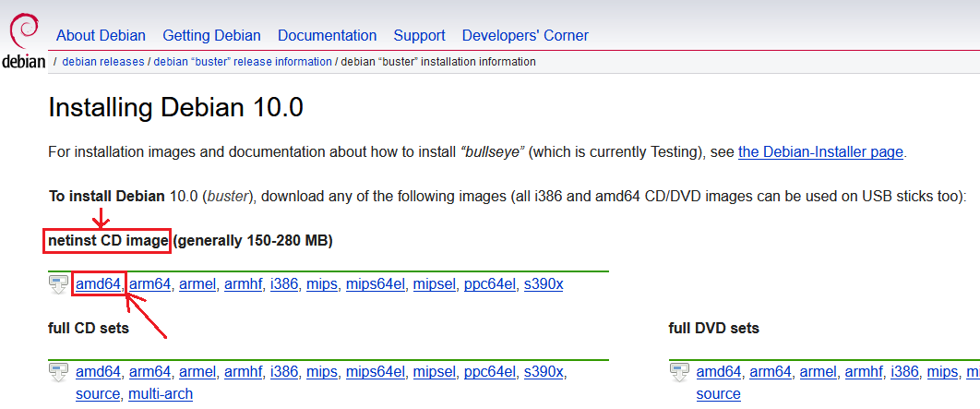Open full DVD sets arm64 link

click(771, 373)
